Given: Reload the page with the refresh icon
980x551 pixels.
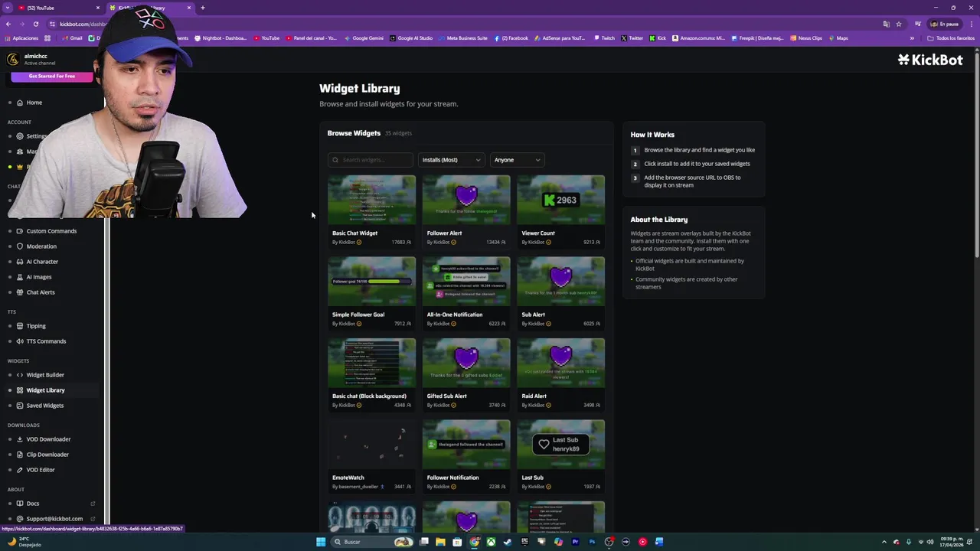Looking at the screenshot, I should [35, 24].
